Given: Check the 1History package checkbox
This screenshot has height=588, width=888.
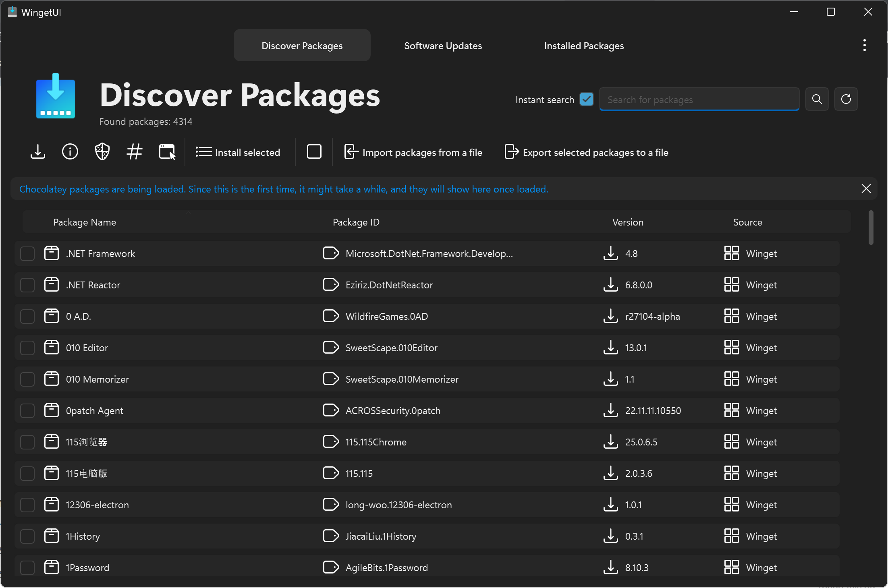Looking at the screenshot, I should 27,536.
